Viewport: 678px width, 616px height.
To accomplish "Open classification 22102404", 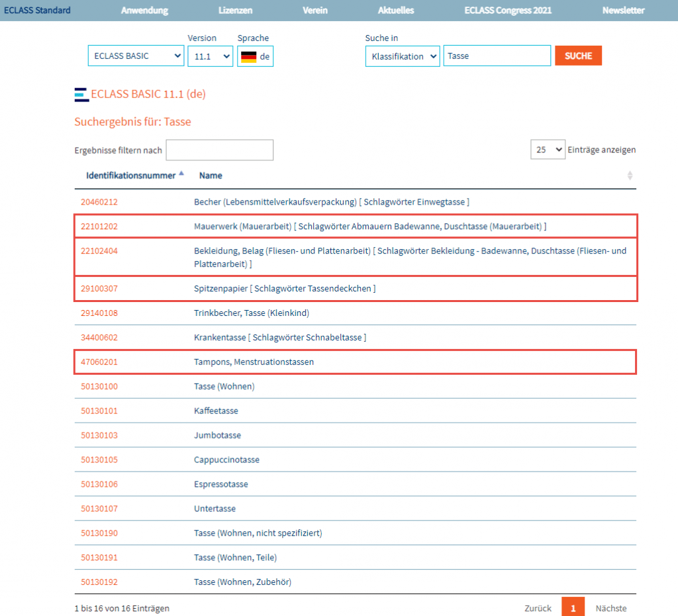I will coord(99,251).
